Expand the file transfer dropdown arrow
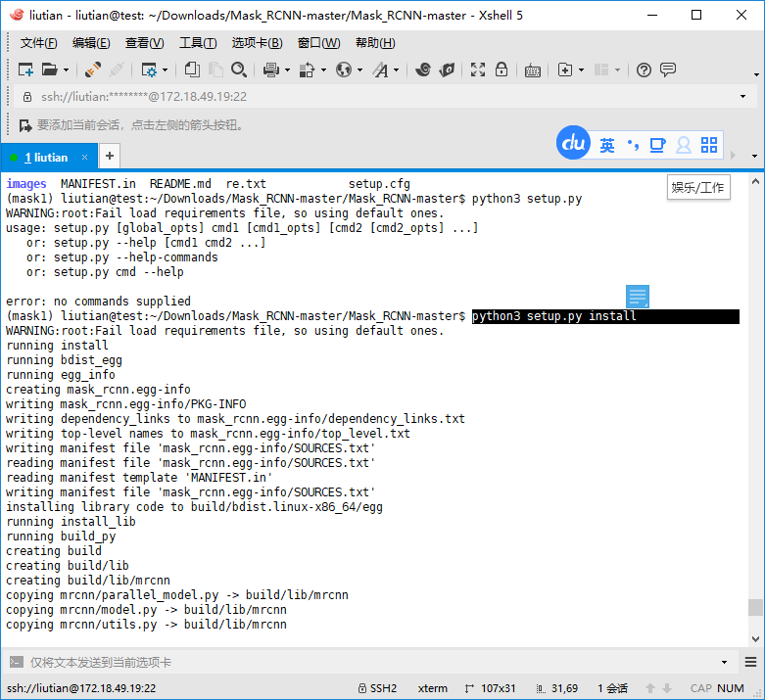 tap(323, 70)
